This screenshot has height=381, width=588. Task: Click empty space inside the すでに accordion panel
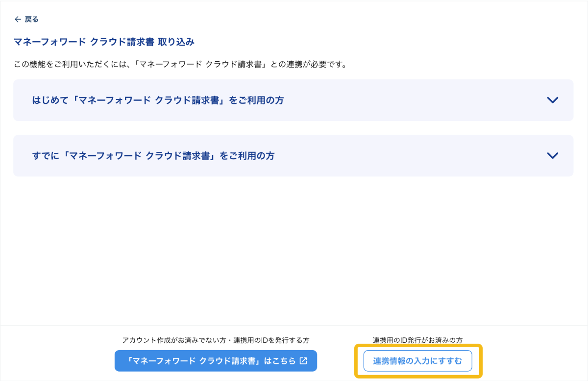(x=416, y=156)
